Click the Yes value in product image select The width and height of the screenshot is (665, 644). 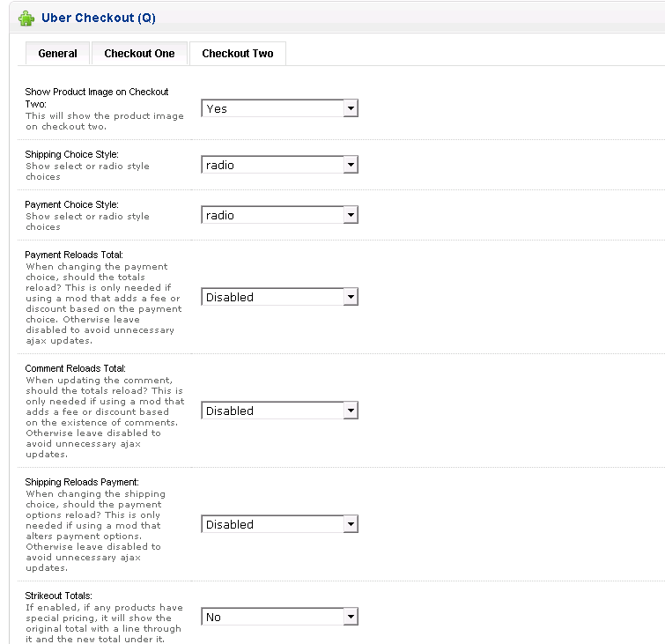[217, 109]
